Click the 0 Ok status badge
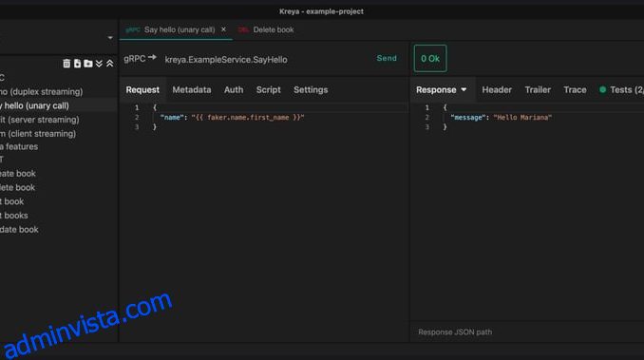This screenshot has height=360, width=644. pos(430,59)
